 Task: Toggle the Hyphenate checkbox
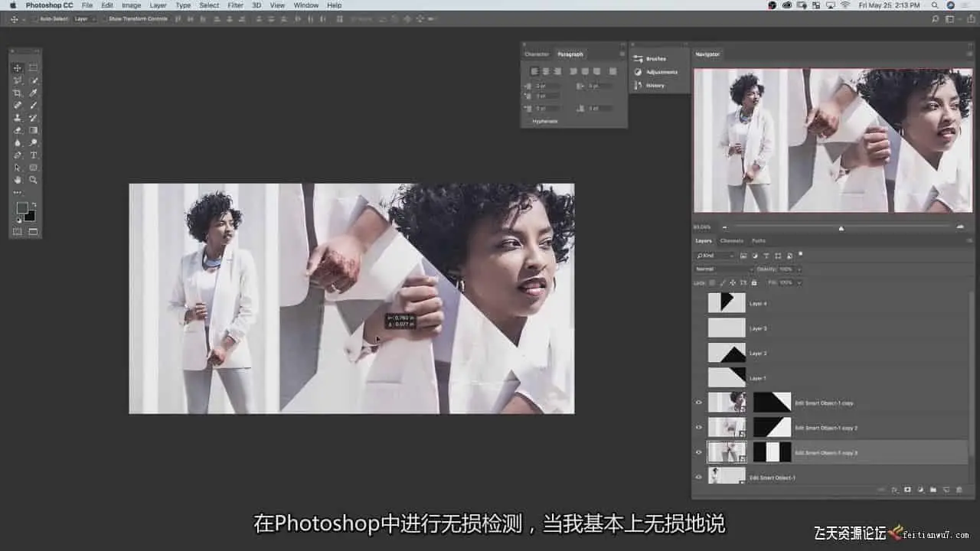point(528,121)
